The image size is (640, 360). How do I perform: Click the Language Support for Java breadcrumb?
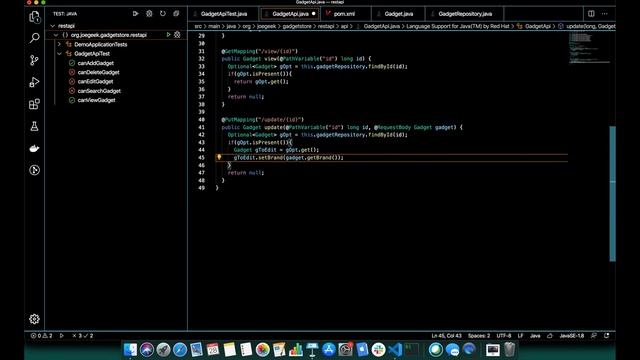pos(458,26)
